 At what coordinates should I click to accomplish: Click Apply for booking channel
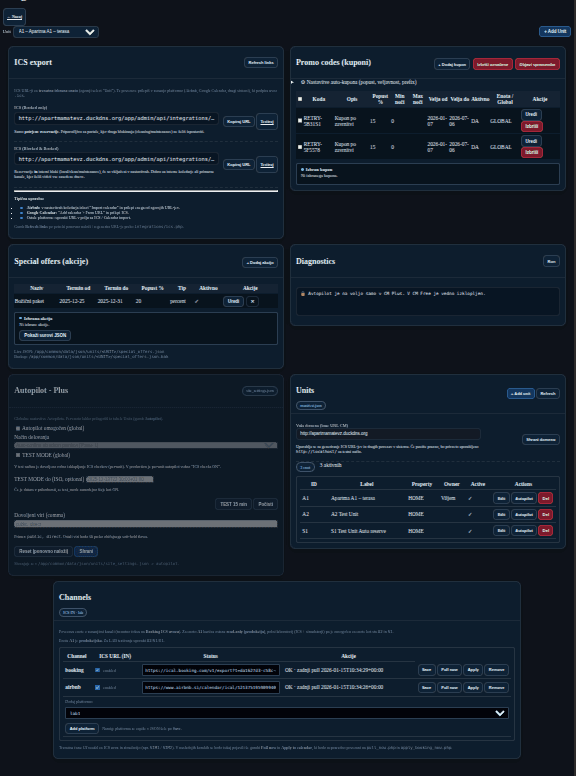(473, 670)
